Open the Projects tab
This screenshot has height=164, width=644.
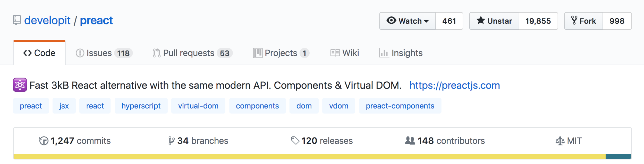point(281,53)
